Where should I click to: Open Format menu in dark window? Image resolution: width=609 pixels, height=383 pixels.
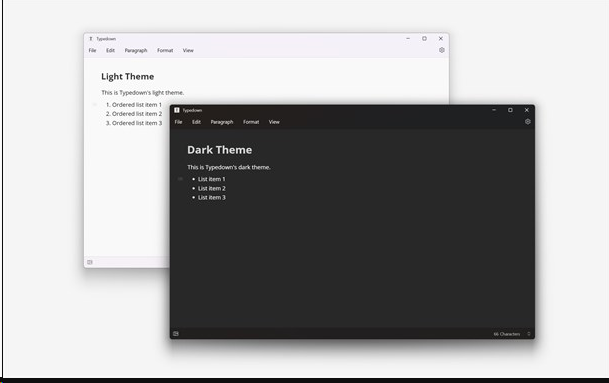point(251,122)
